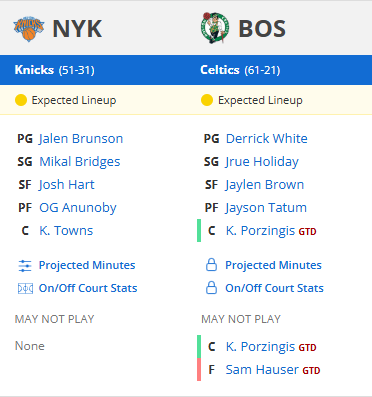Viewport: 372px width, 397px height.
Task: Open K. Towns player link
Action: pyautogui.click(x=66, y=231)
